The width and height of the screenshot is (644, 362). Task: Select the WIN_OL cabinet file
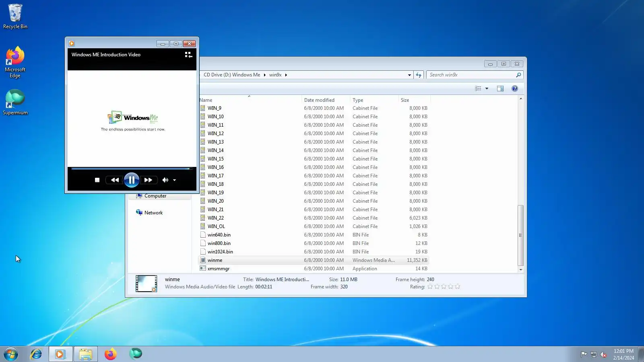[x=314, y=226]
